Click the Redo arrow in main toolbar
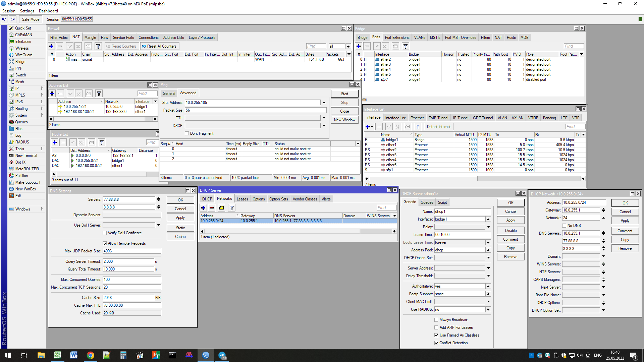 [12, 19]
